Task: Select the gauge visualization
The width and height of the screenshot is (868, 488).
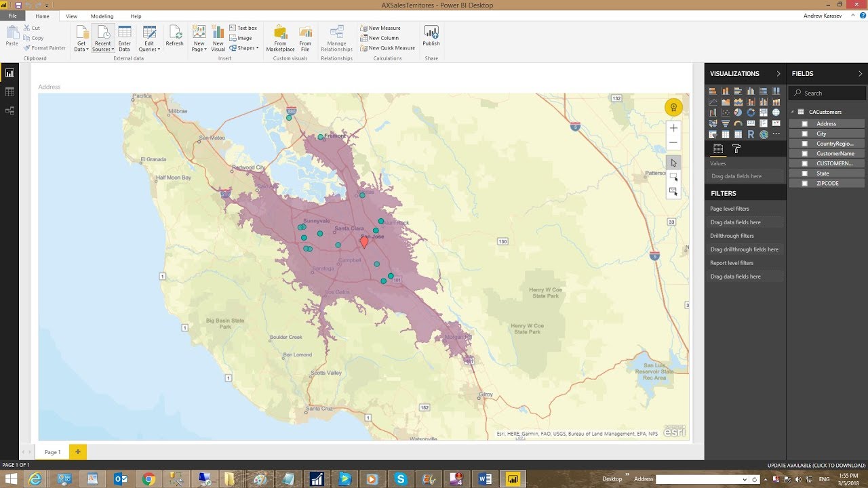Action: click(x=738, y=123)
